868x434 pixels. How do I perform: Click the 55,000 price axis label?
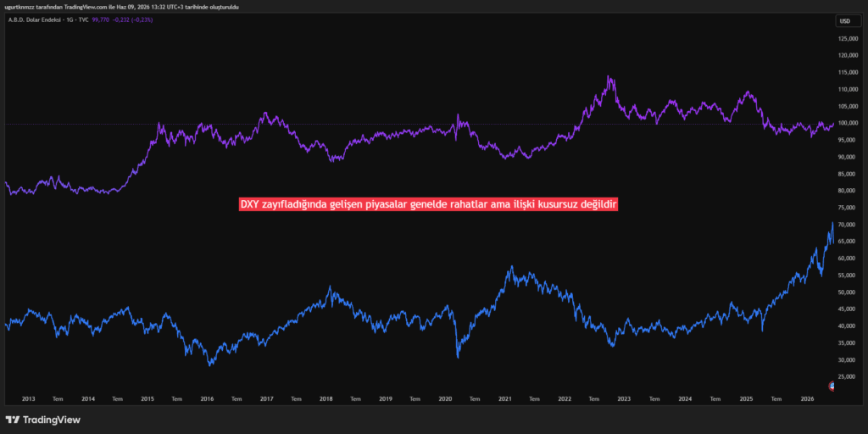[x=849, y=275]
